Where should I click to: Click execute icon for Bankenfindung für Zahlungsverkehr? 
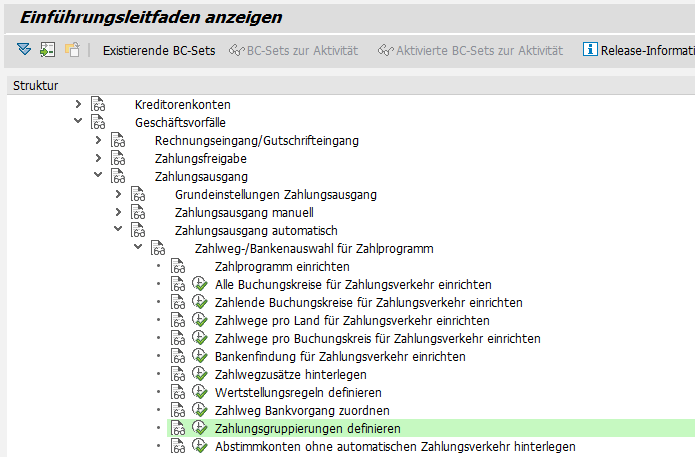[200, 357]
